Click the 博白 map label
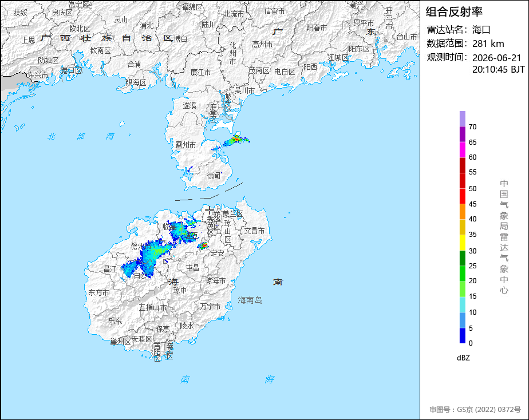 click(x=180, y=39)
